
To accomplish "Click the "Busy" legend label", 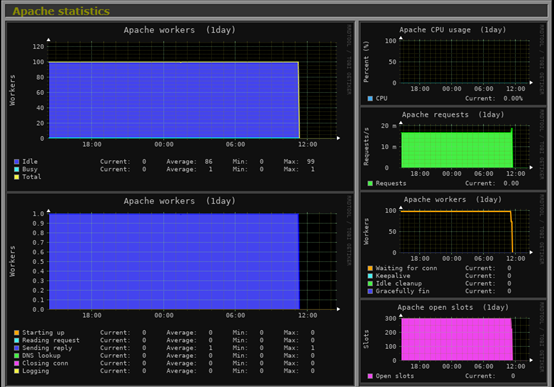I will coord(30,170).
